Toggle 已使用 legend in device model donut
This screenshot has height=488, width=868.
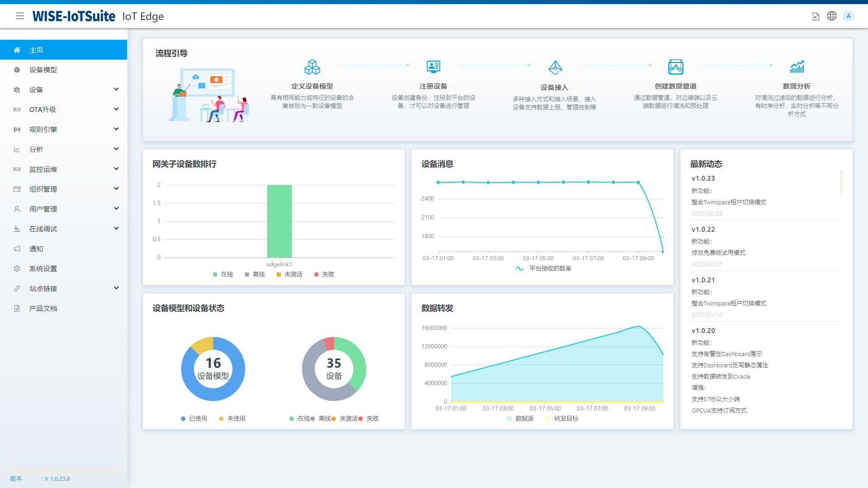pos(194,418)
